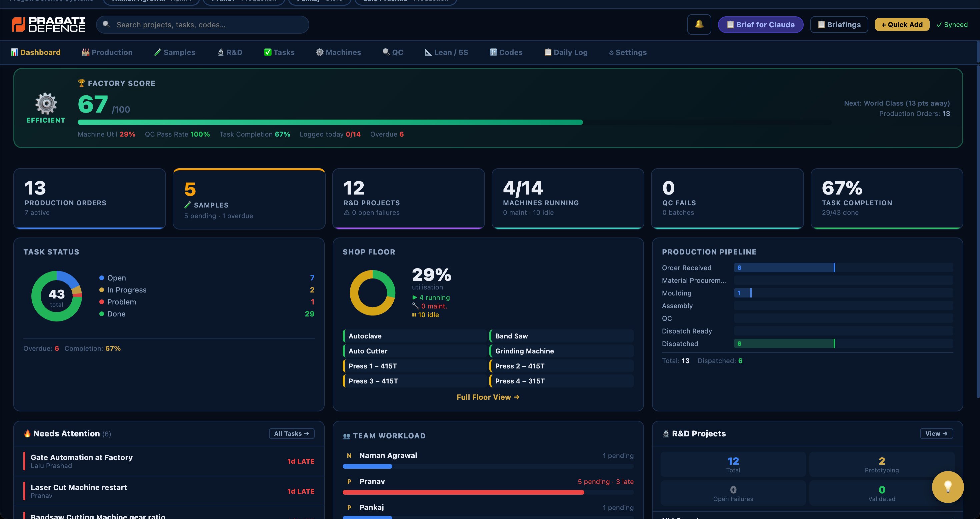Click the Problem legend entry
The width and height of the screenshot is (980, 519).
[x=207, y=302]
